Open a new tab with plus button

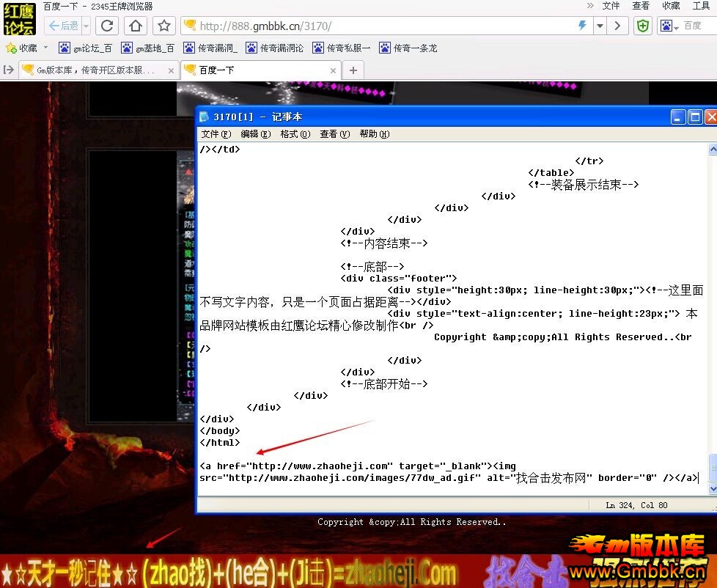tap(353, 70)
